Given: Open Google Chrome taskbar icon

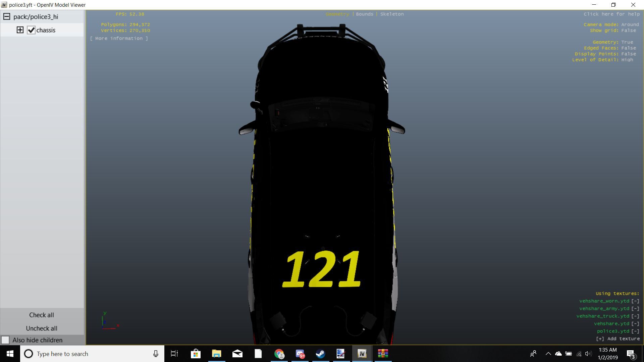Looking at the screenshot, I should click(x=279, y=354).
